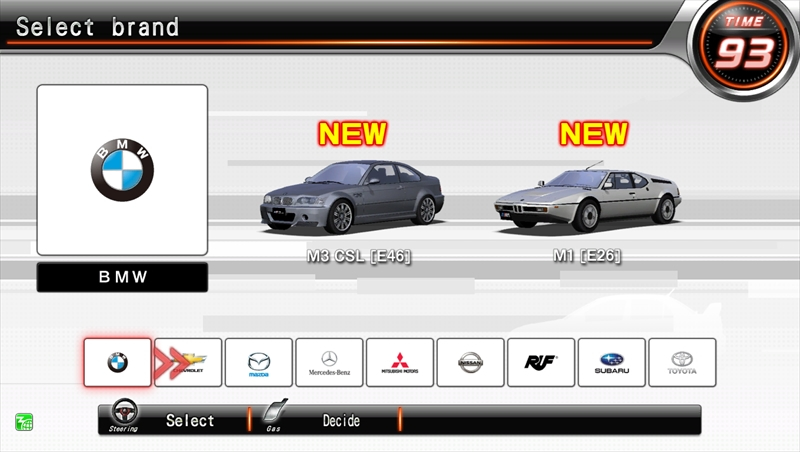This screenshot has height=452, width=800.
Task: Select the BMW brand tile
Action: pos(118,362)
